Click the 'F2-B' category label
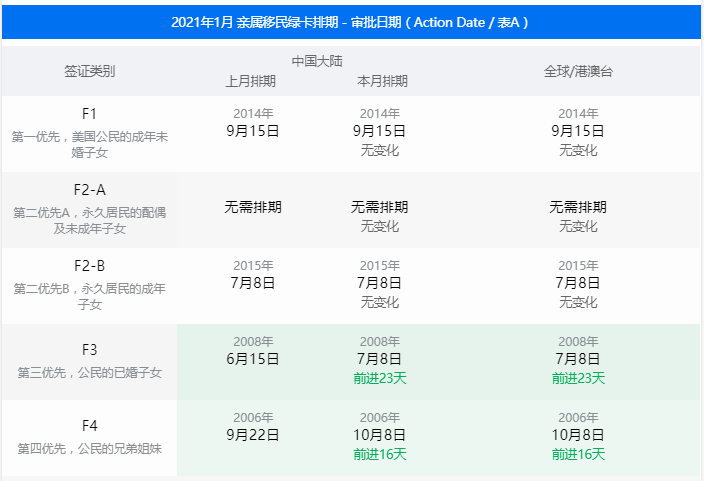This screenshot has width=704, height=481. (90, 266)
